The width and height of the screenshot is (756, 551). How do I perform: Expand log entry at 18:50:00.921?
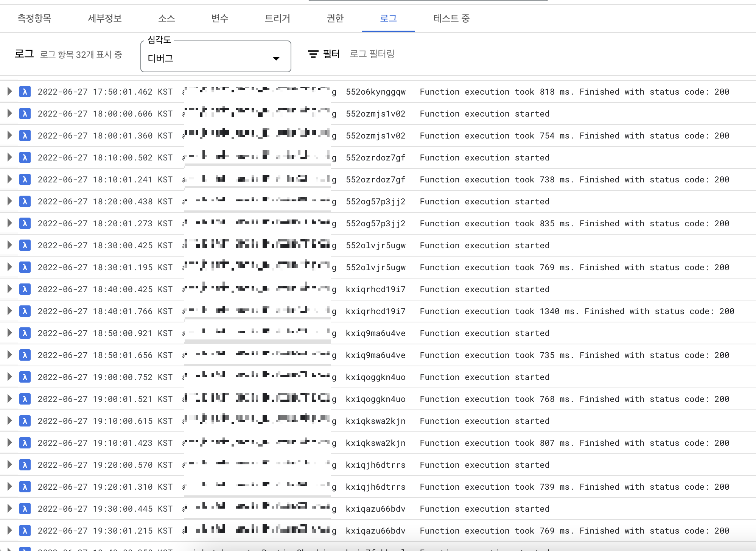coord(10,333)
